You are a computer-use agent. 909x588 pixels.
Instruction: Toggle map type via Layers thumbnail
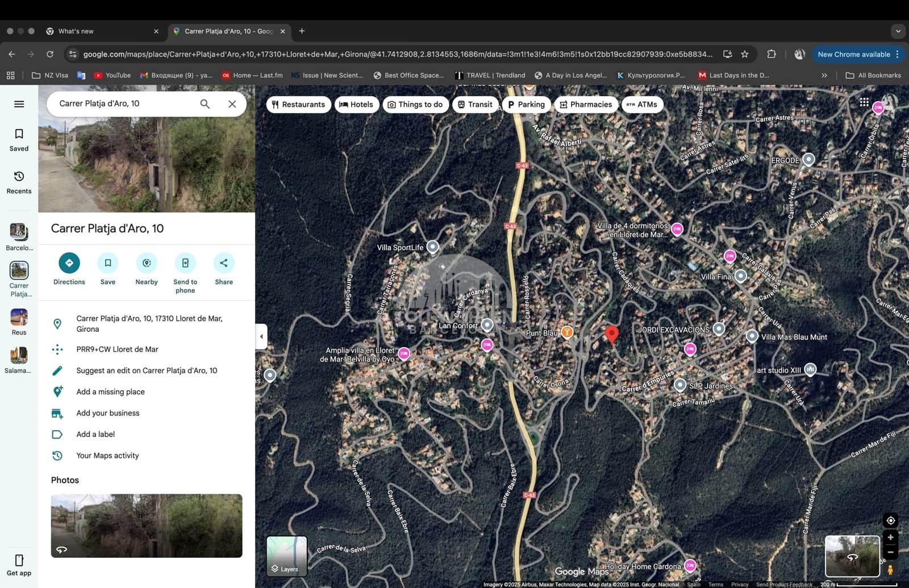(287, 556)
